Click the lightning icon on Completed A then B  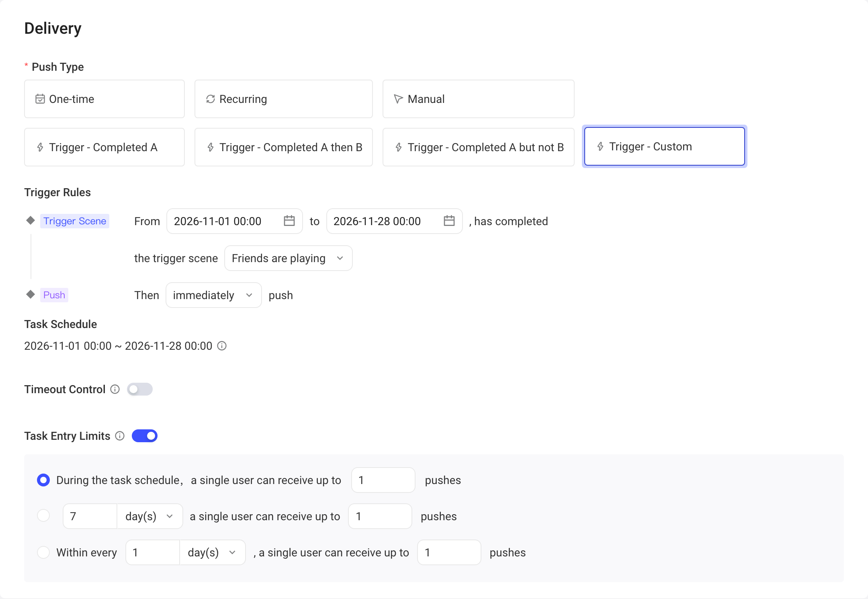(x=211, y=147)
